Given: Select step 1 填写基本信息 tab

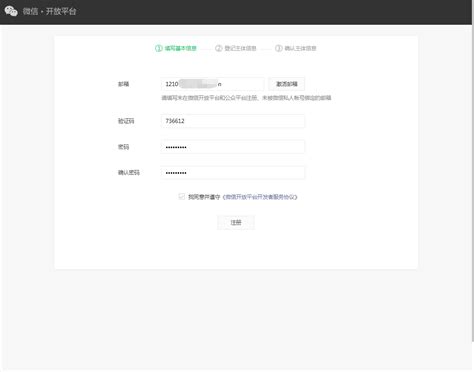Looking at the screenshot, I should (176, 48).
